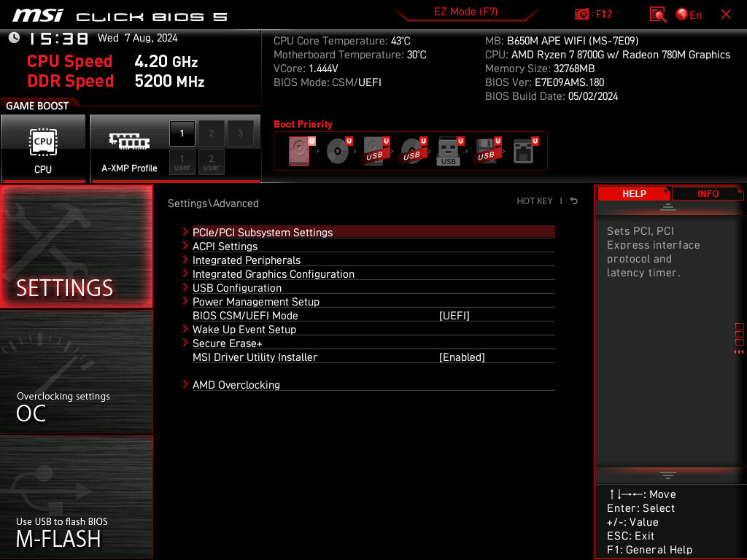
Task: Click the red arrows on the right edge
Action: click(x=738, y=352)
